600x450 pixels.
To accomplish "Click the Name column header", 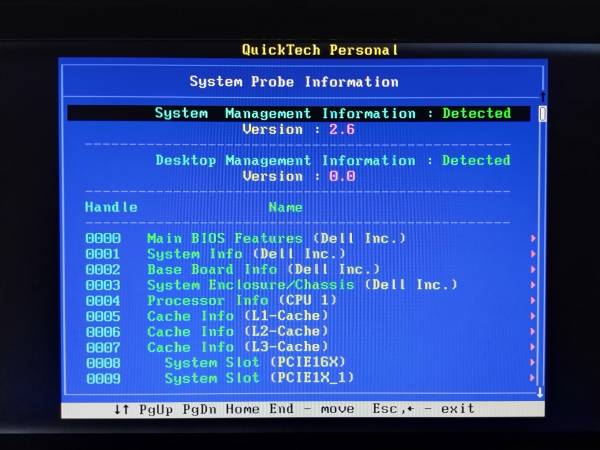I will coord(285,207).
